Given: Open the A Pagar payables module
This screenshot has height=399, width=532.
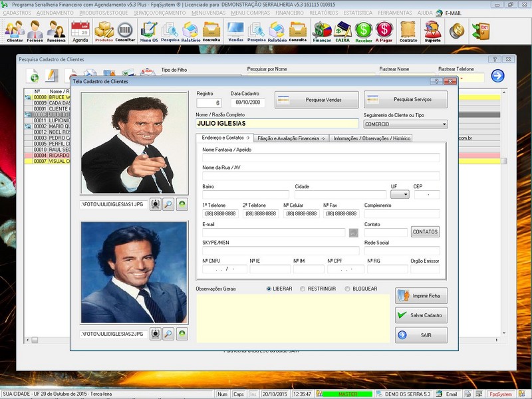Looking at the screenshot, I should coord(384,29).
